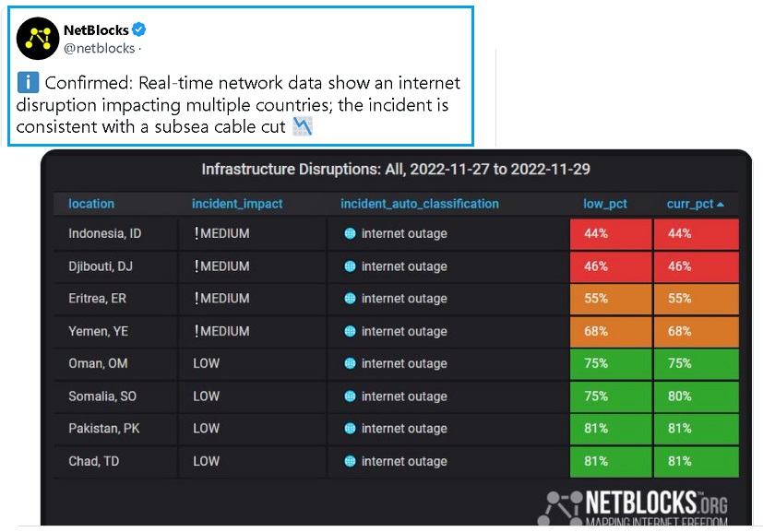Screen dimensions: 763x532
Task: Sort by incident_impact column header
Action: (x=237, y=204)
